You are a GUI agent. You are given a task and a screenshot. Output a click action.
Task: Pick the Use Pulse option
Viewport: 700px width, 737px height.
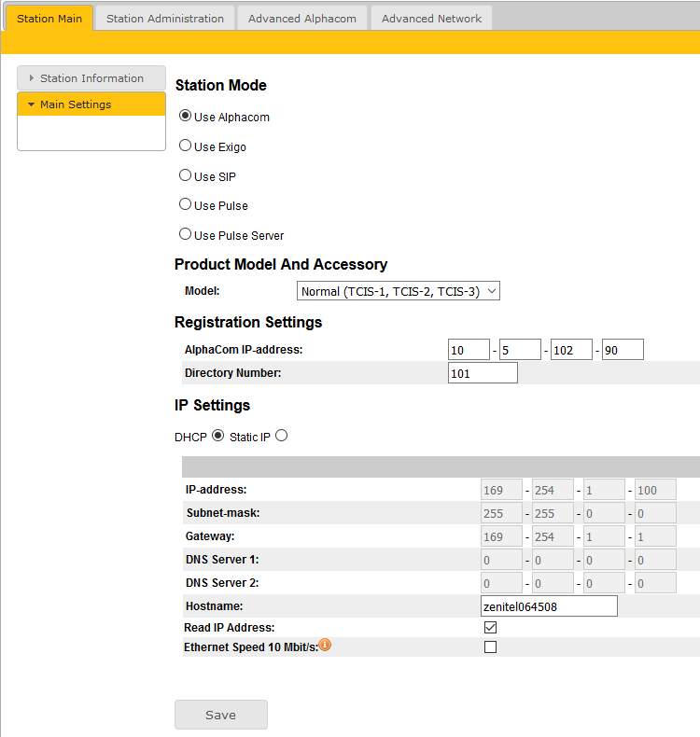point(185,205)
